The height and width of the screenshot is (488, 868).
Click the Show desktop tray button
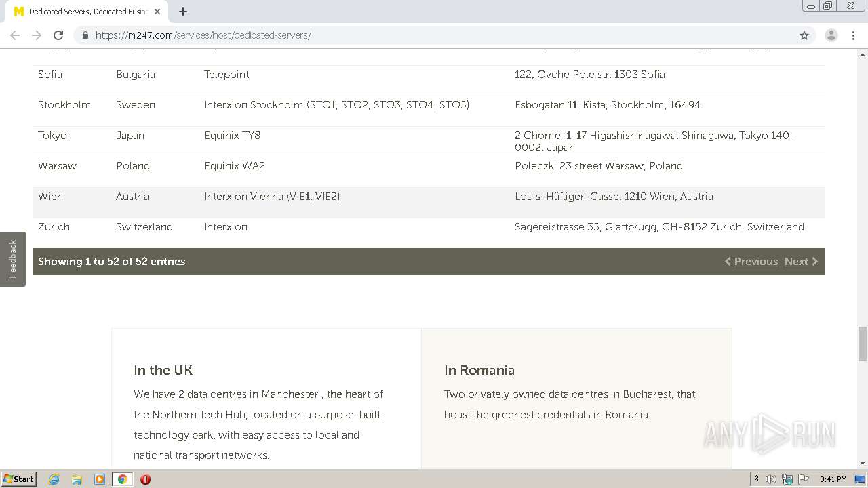point(860,479)
